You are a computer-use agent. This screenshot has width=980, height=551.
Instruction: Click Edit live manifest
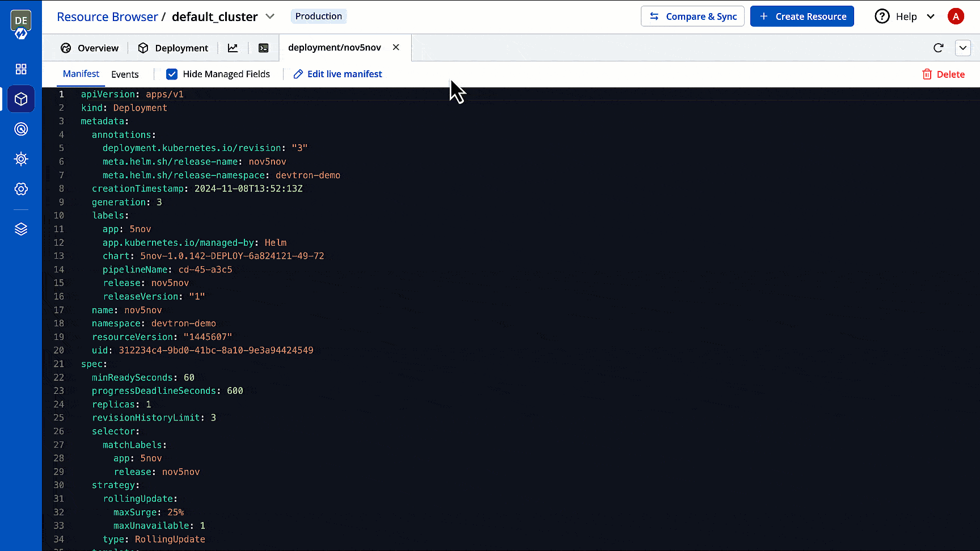pos(337,74)
